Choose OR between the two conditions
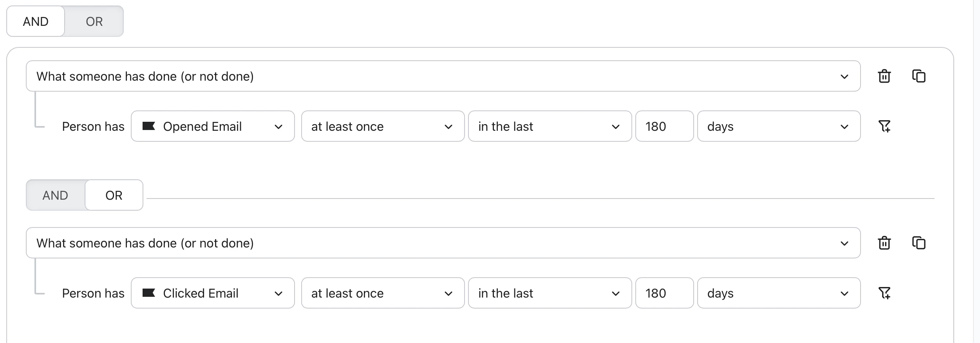Image resolution: width=980 pixels, height=343 pixels. [114, 195]
